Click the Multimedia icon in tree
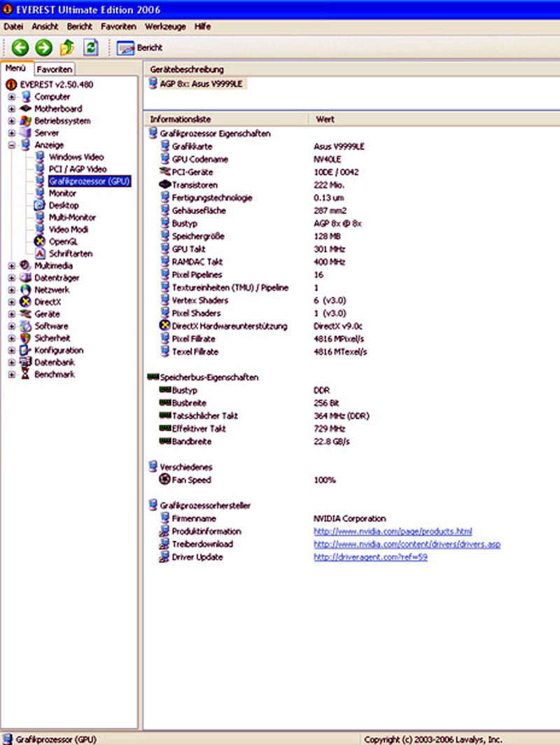The width and height of the screenshot is (560, 745). click(26, 265)
